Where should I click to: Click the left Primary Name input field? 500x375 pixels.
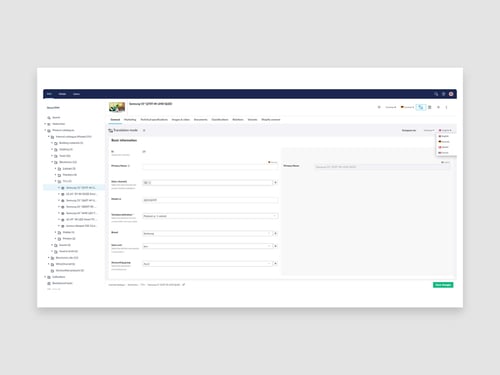(x=210, y=167)
